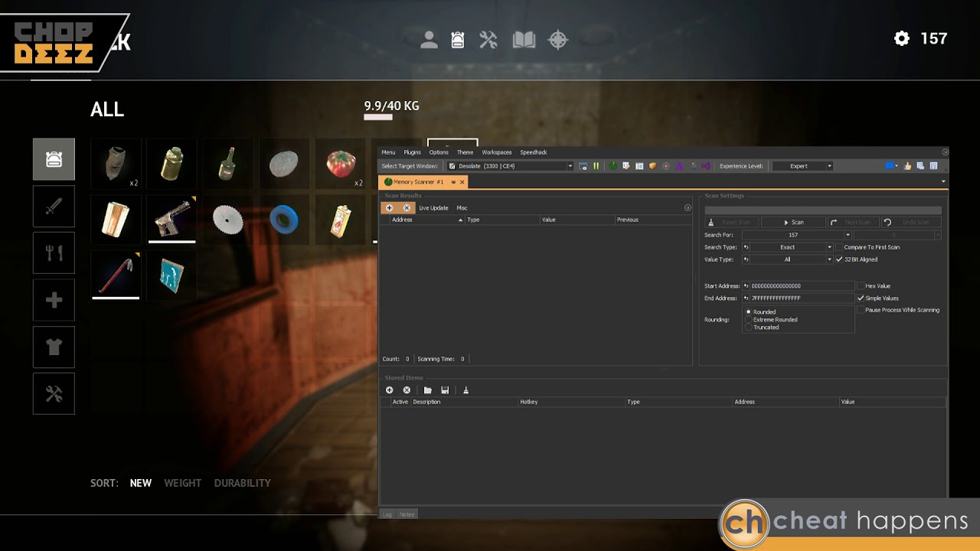Viewport: 980px width, 551px height.
Task: Click the green memory scanner toolbar icon
Action: [612, 166]
